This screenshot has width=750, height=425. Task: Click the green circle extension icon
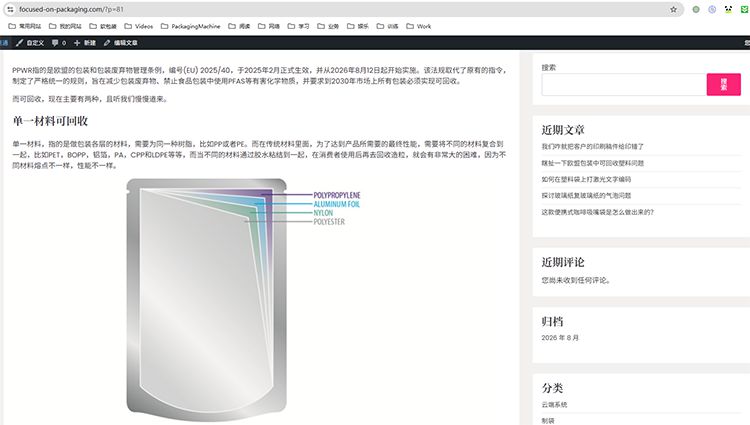(696, 9)
